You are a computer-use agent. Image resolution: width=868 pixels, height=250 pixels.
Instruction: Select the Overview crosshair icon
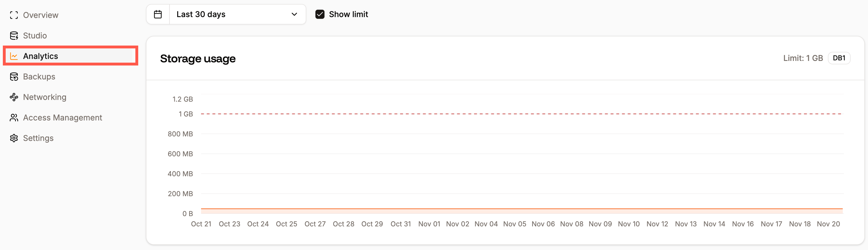(x=14, y=15)
